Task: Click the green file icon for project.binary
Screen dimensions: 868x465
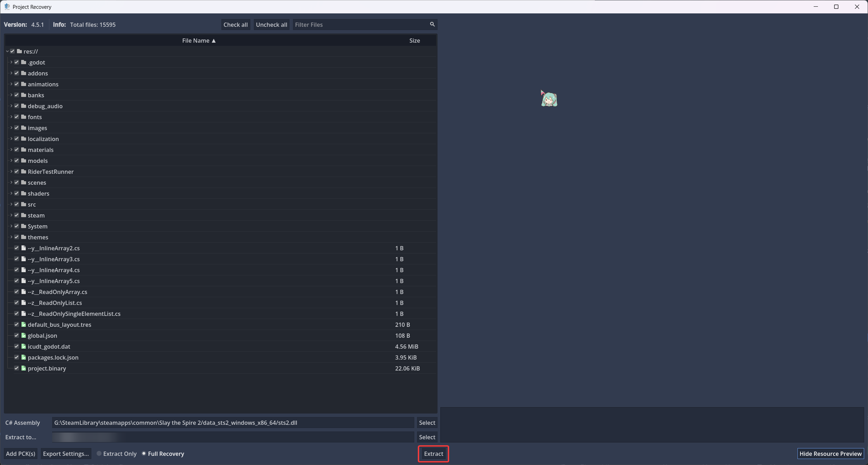Action: point(24,368)
